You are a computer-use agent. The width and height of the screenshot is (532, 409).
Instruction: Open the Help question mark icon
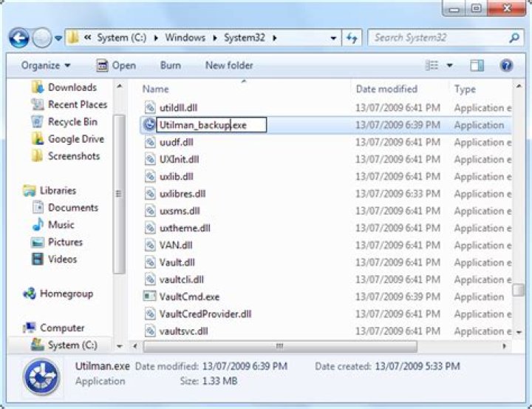point(507,65)
